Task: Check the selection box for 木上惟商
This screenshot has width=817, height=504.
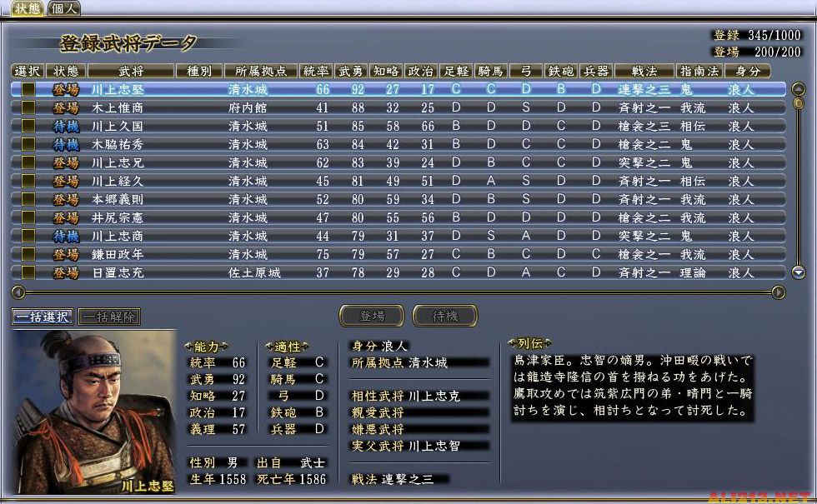Action: click(28, 107)
